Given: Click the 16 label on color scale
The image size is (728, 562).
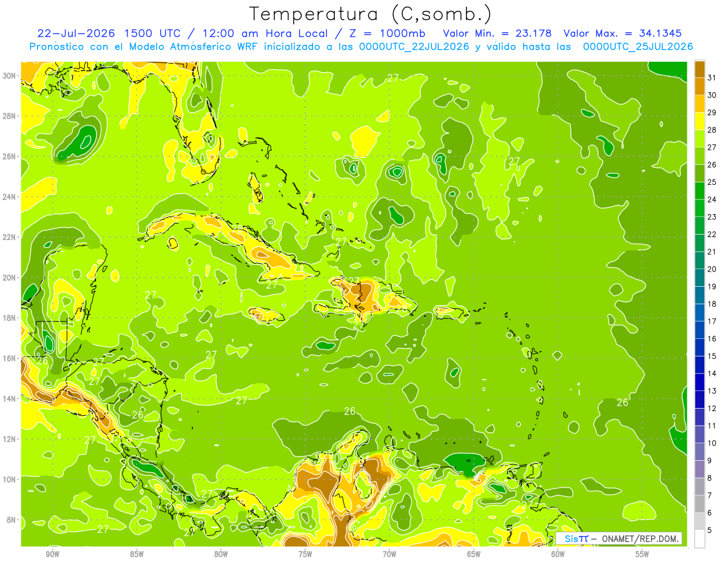Looking at the screenshot, I should coord(712,339).
